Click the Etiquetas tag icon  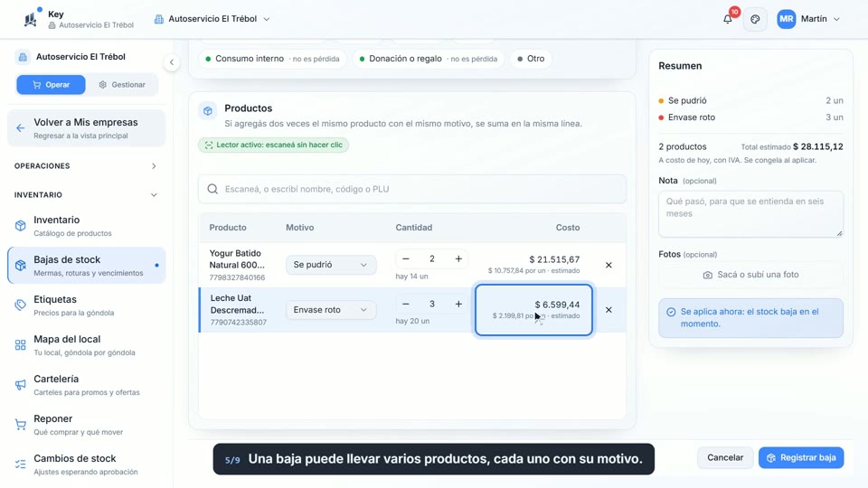click(21, 305)
